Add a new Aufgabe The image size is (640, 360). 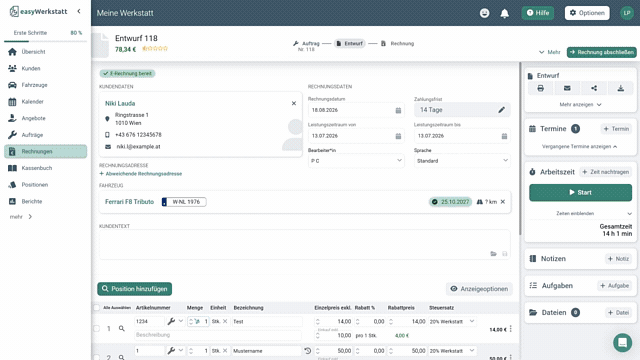pos(614,286)
